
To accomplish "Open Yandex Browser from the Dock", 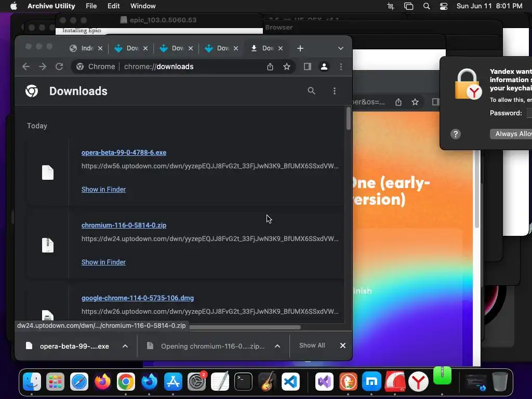I will (x=418, y=382).
